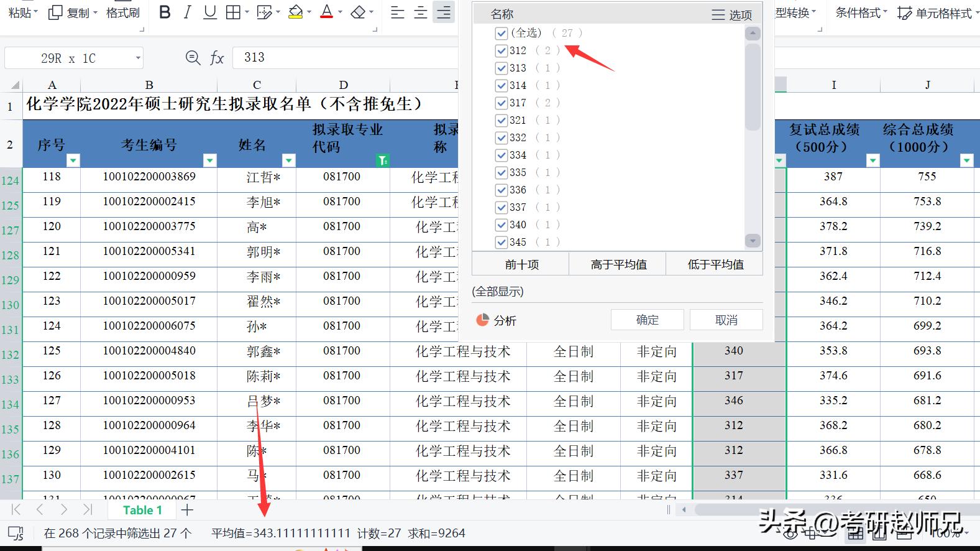The width and height of the screenshot is (980, 551).
Task: Click the red font color icon
Action: click(x=326, y=12)
